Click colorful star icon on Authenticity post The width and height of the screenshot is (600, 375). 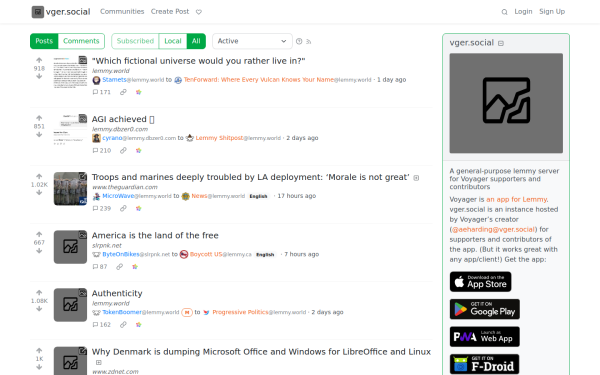139,325
